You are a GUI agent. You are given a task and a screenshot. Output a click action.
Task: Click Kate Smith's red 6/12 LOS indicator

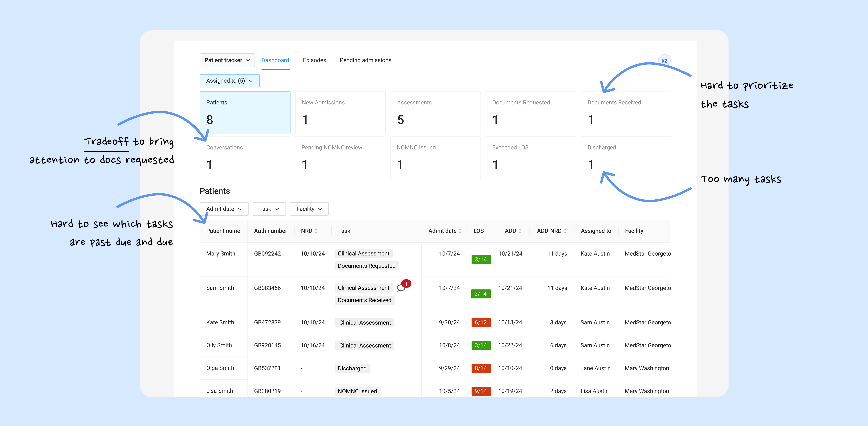pyautogui.click(x=481, y=322)
